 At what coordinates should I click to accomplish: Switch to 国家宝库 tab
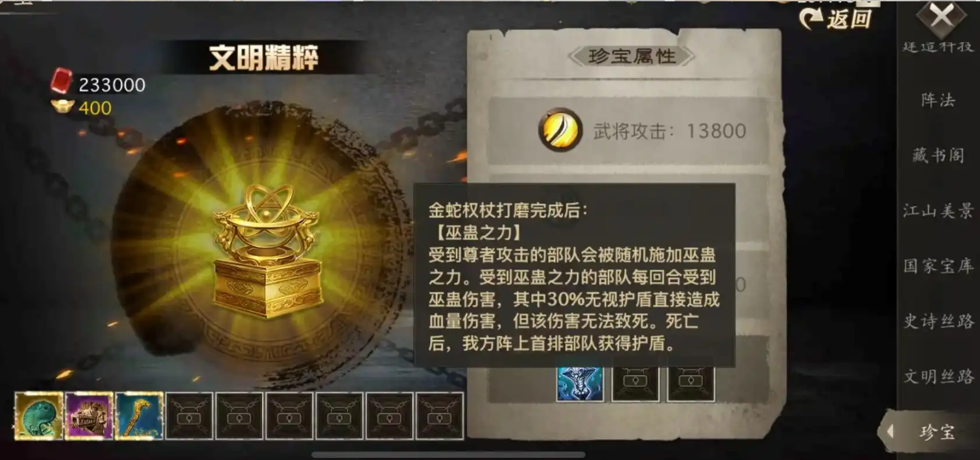click(x=938, y=266)
